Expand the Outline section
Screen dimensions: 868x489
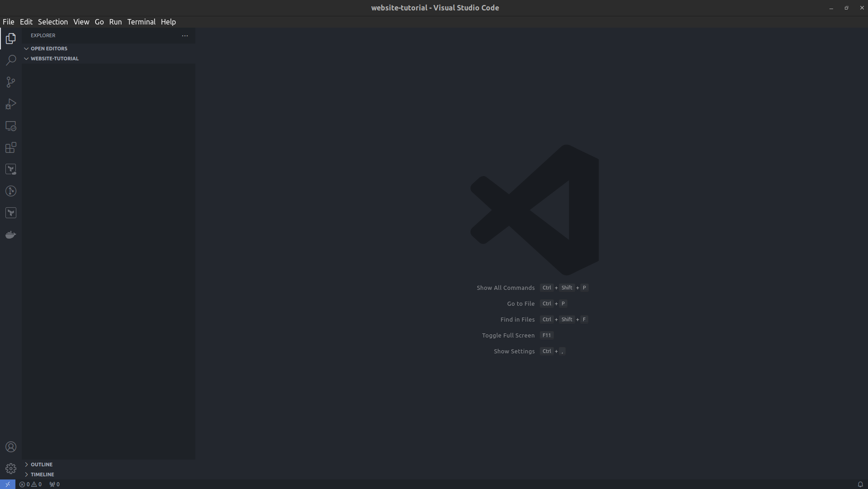click(109, 464)
